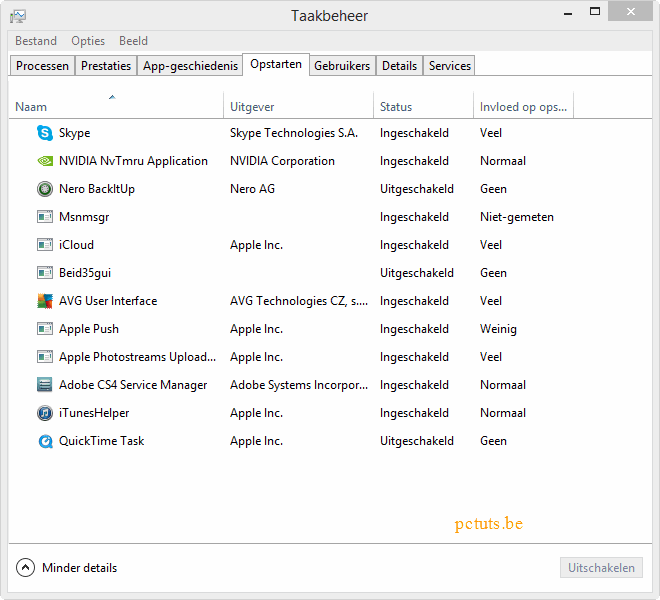The height and width of the screenshot is (600, 660).
Task: Click the Nero BackItUp icon
Action: 44,189
